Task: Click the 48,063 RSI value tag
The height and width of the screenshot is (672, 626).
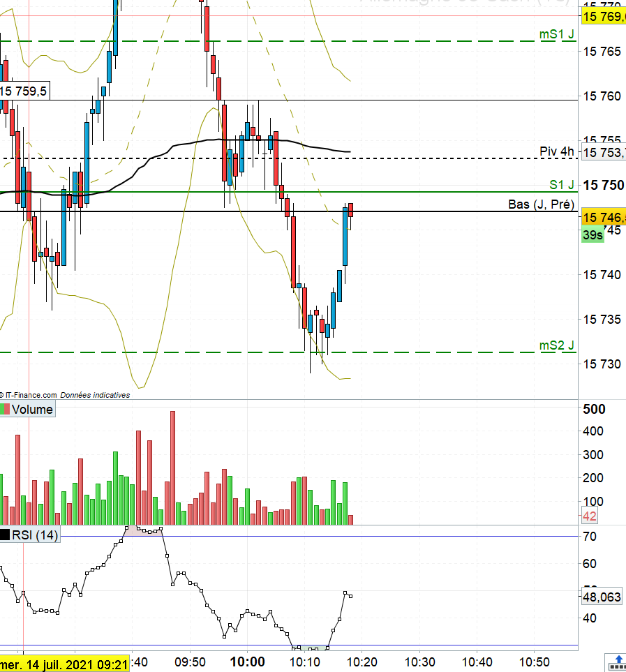Action: pos(602,597)
